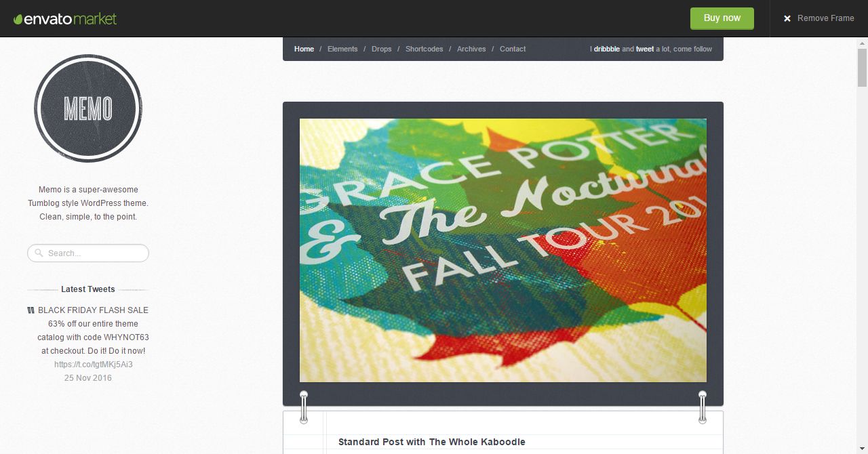Screen dimensions: 868x454
Task: Open the Grace Potter poster image
Action: tap(503, 250)
